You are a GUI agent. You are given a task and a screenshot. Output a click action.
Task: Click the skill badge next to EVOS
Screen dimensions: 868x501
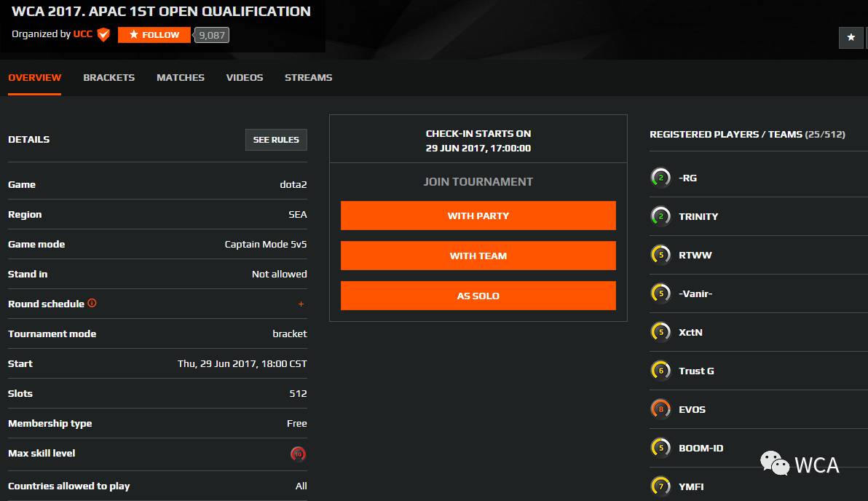click(x=660, y=409)
